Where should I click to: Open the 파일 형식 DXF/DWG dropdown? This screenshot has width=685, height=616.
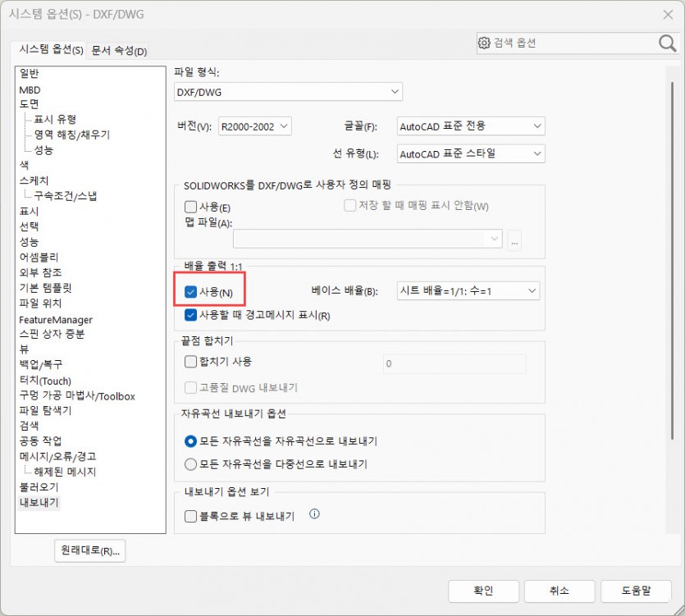click(288, 92)
